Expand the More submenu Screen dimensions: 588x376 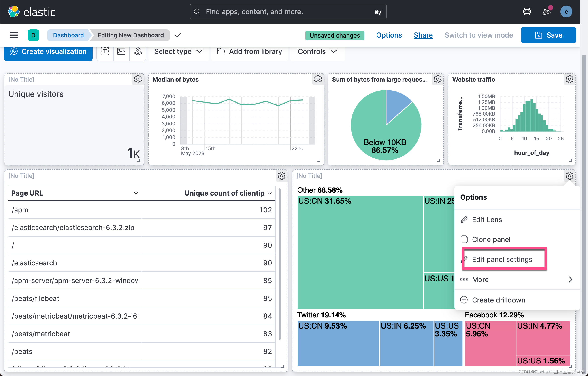(x=517, y=280)
